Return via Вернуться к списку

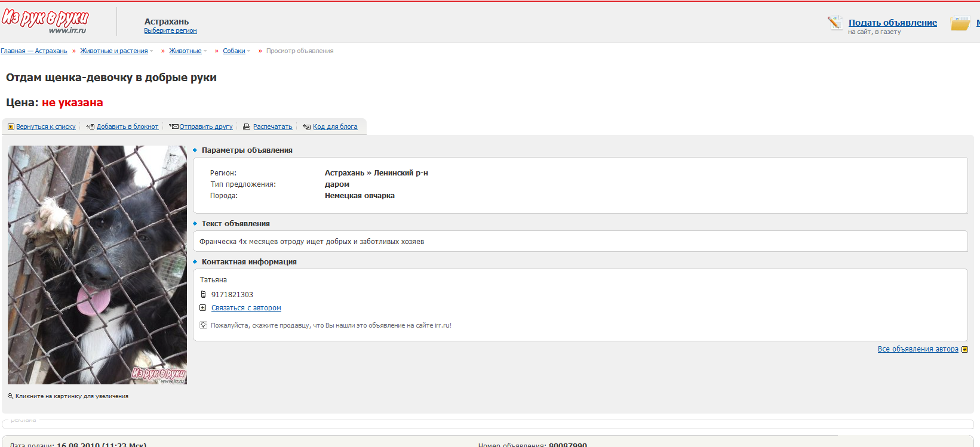coord(46,127)
